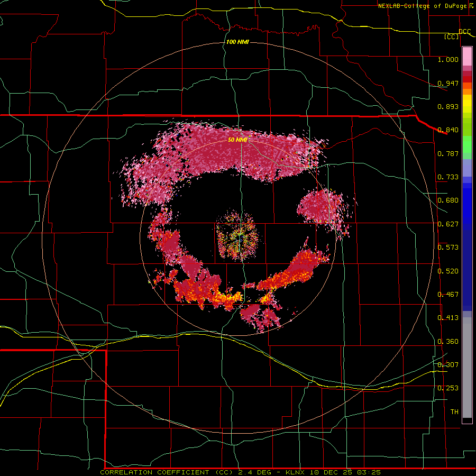The image size is (476, 476).
Task: Select the 0.467 scale value
Action: pos(448,295)
